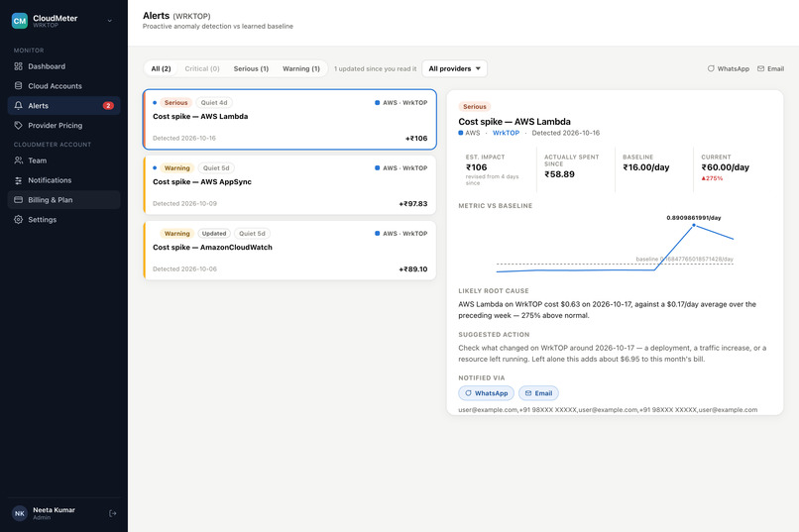Click the Quiet 5d tag on AppSync card
The image size is (799, 532).
216,168
